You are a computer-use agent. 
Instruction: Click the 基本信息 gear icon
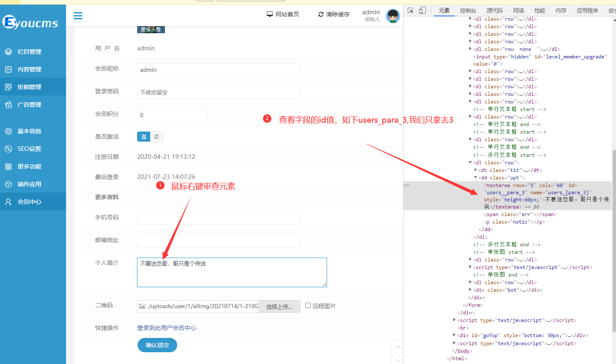(x=8, y=131)
